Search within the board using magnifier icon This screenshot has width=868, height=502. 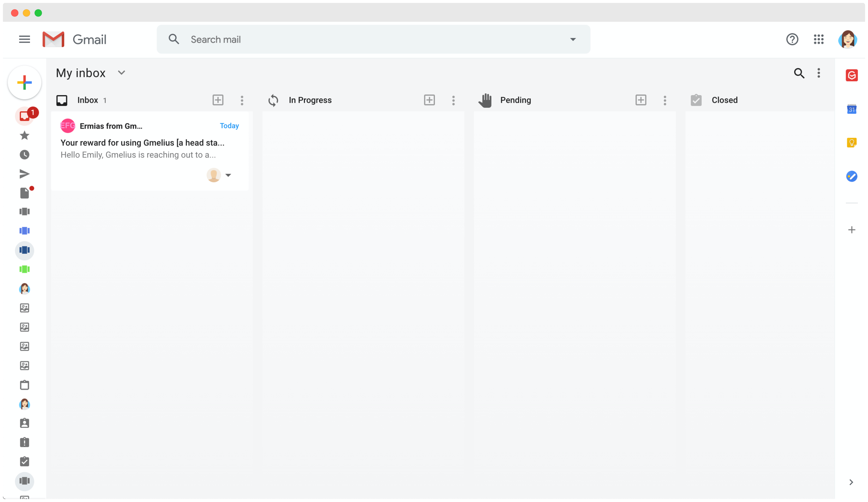[799, 73]
